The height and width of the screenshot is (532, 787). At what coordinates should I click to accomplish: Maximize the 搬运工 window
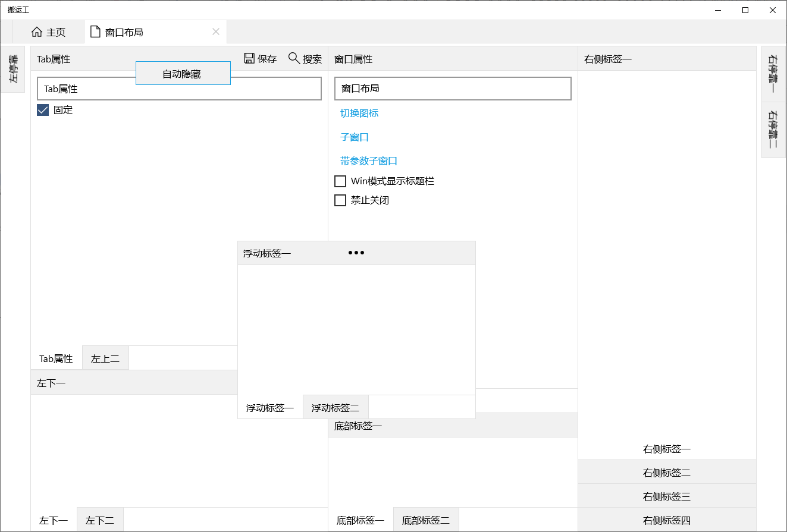745,10
